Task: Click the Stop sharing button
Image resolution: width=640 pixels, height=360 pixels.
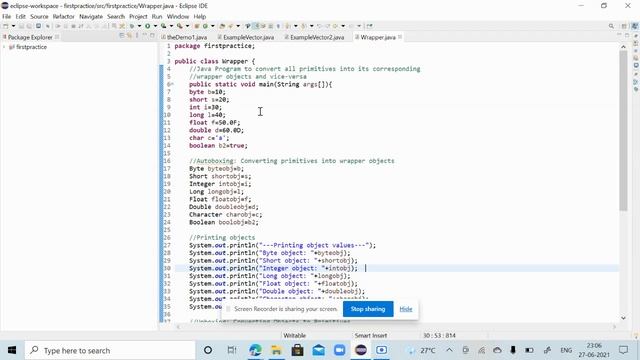Action: [x=368, y=309]
